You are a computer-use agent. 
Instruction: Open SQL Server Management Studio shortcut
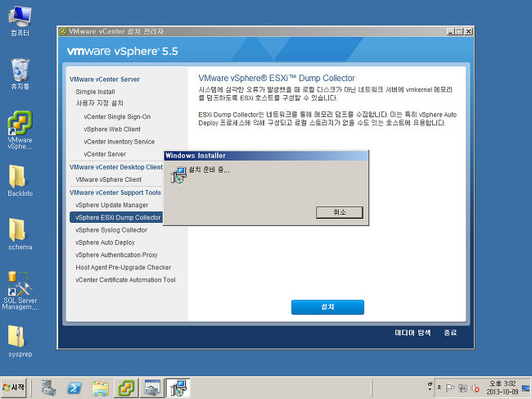click(x=20, y=291)
